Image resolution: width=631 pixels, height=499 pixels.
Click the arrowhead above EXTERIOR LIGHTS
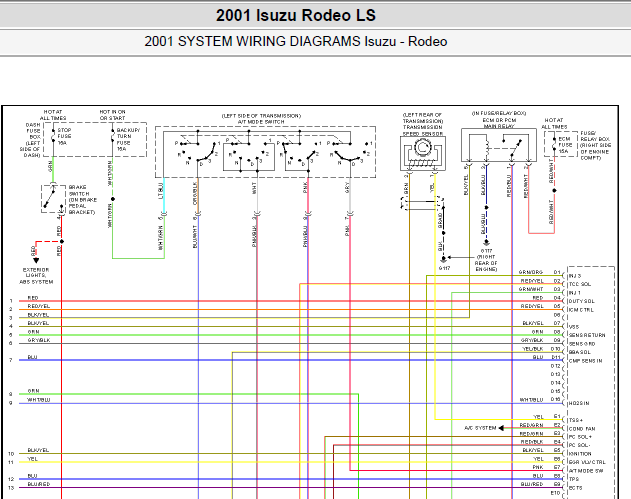click(36, 260)
